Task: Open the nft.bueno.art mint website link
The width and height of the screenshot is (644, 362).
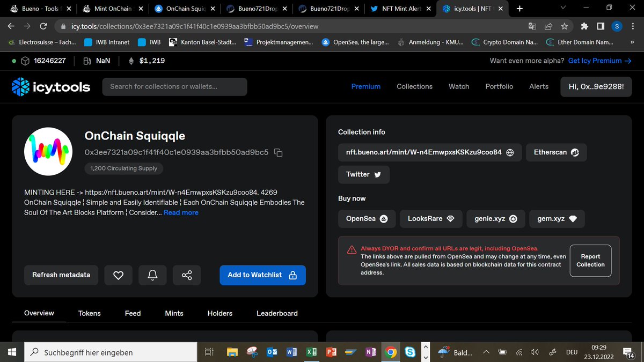Action: pos(429,152)
